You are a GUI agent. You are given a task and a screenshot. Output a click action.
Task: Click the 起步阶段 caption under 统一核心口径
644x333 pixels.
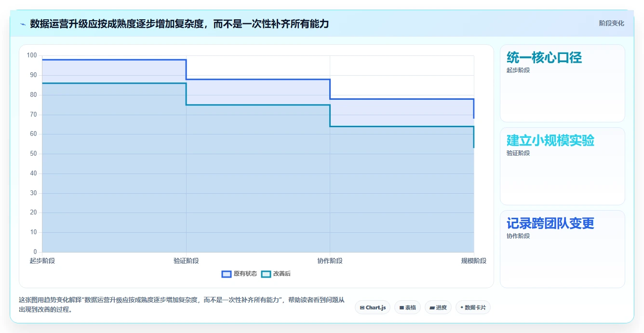click(x=518, y=70)
